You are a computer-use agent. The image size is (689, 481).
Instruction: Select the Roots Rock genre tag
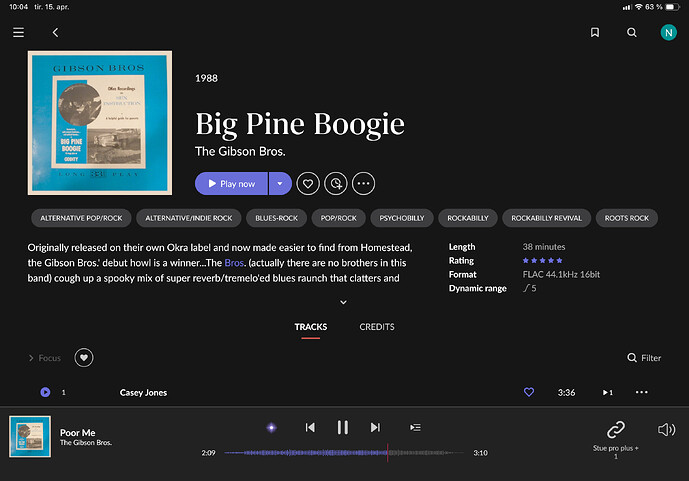tap(627, 218)
